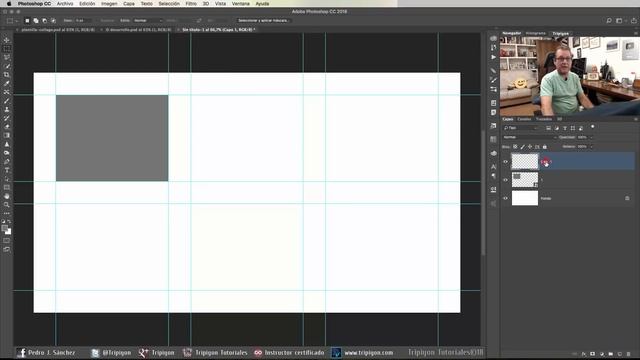This screenshot has height=360, width=640.
Task: Toggle lock transparent pixels
Action: click(515, 147)
